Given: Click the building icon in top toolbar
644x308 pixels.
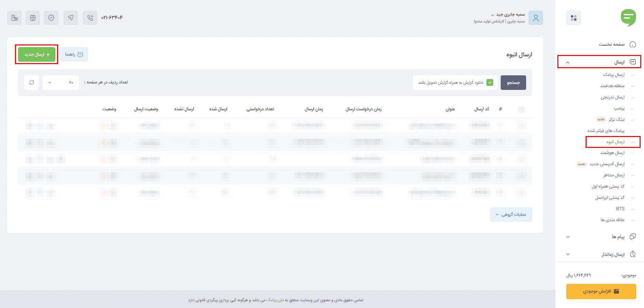Looking at the screenshot, I should [x=14, y=18].
